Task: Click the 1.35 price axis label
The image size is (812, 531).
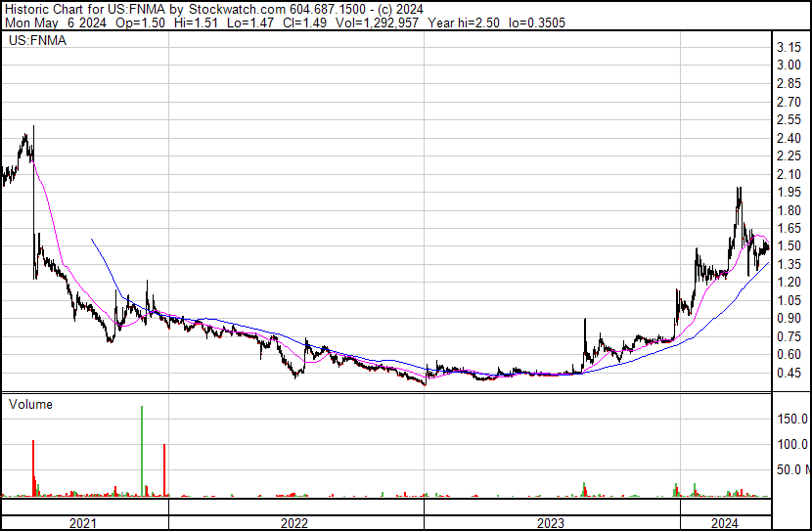Action: [789, 264]
